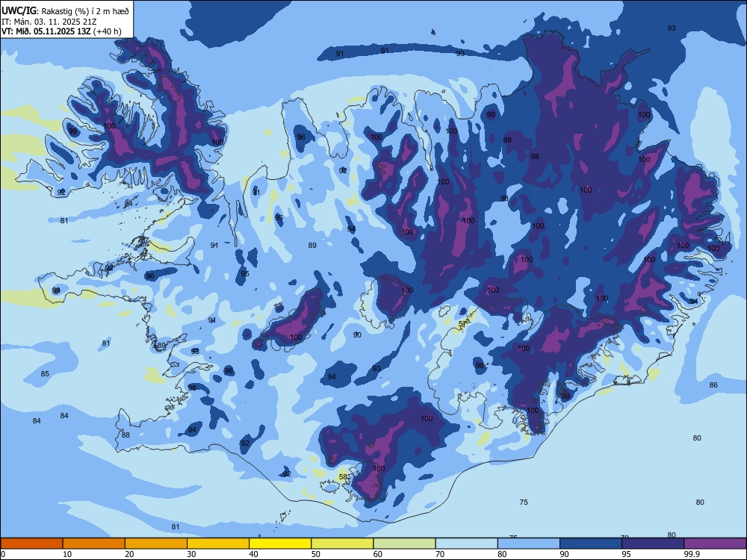Click the light green 60–70 legend swatch
The width and height of the screenshot is (747, 560).
pyautogui.click(x=404, y=544)
